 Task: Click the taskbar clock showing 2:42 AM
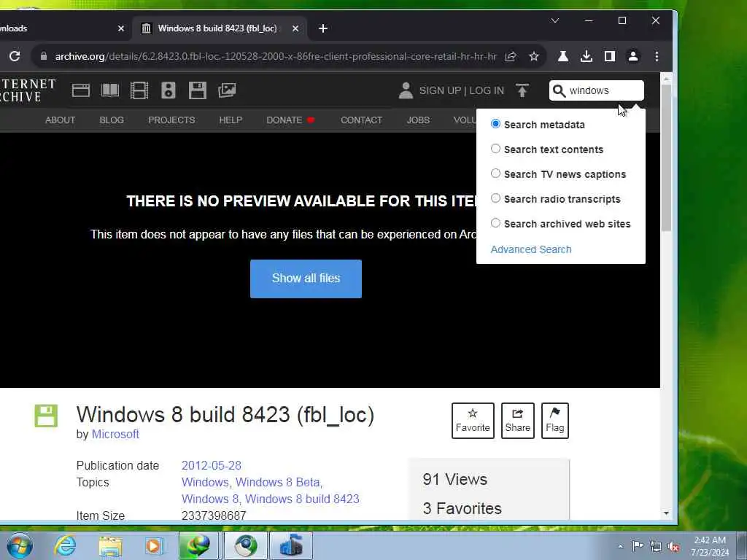coord(710,546)
